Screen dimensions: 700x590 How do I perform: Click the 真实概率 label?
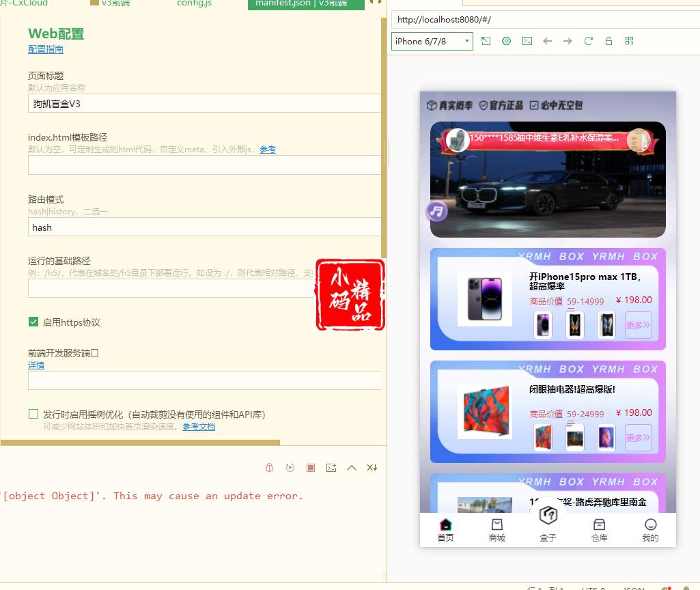450,105
